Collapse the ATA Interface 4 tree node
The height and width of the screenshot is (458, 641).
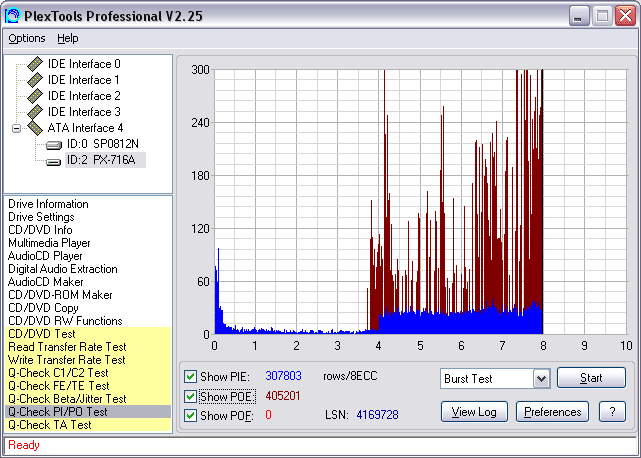(x=16, y=128)
